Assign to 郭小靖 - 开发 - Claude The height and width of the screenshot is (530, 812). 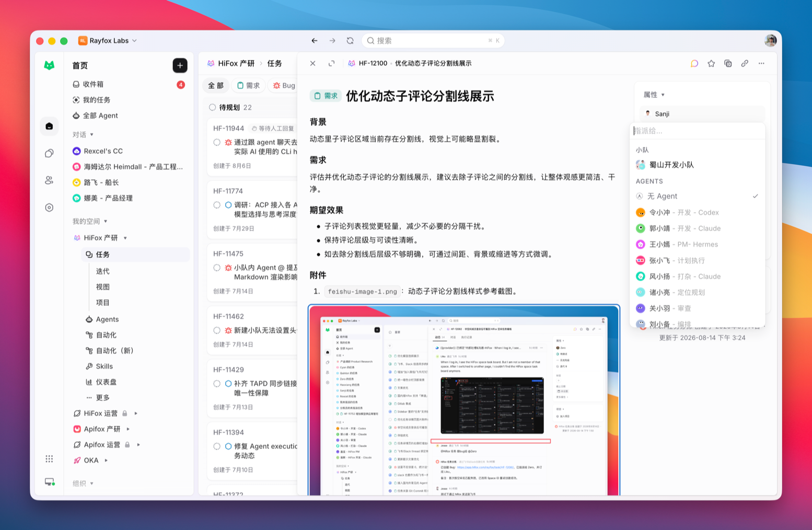point(697,228)
